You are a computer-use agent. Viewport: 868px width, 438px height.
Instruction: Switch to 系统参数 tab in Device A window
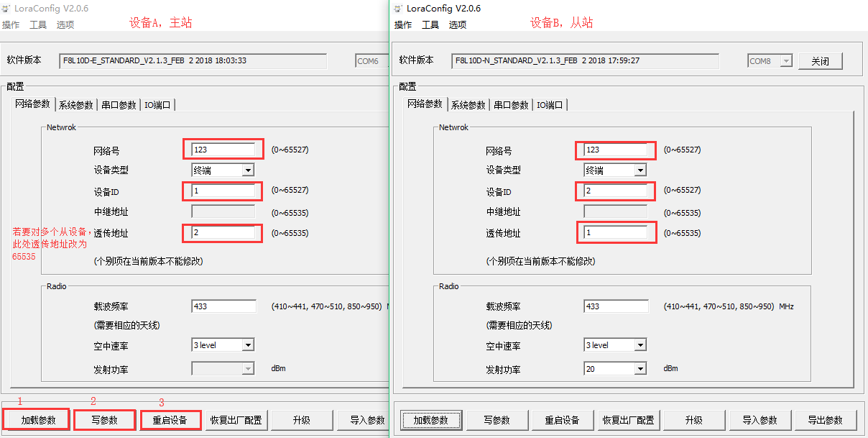tap(76, 105)
